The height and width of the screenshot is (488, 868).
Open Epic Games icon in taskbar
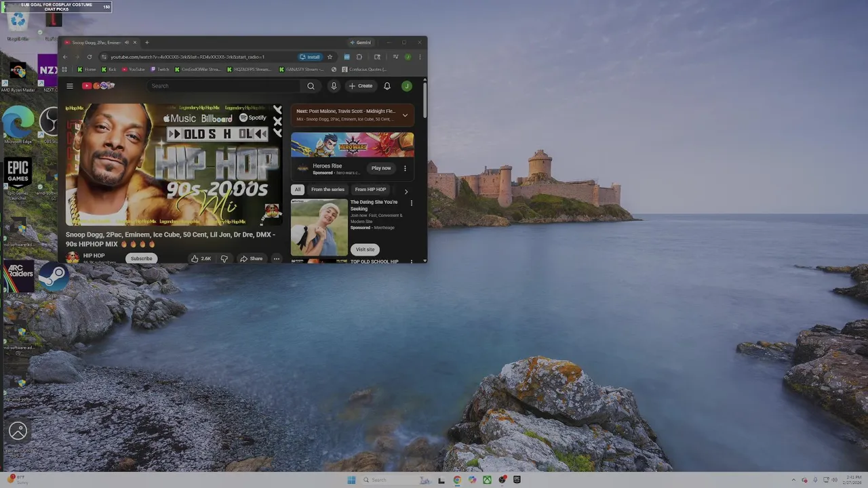(517, 480)
